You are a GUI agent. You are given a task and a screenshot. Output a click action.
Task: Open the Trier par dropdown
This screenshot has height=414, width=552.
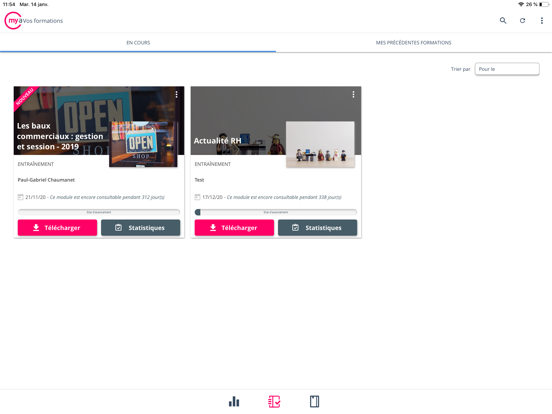507,69
